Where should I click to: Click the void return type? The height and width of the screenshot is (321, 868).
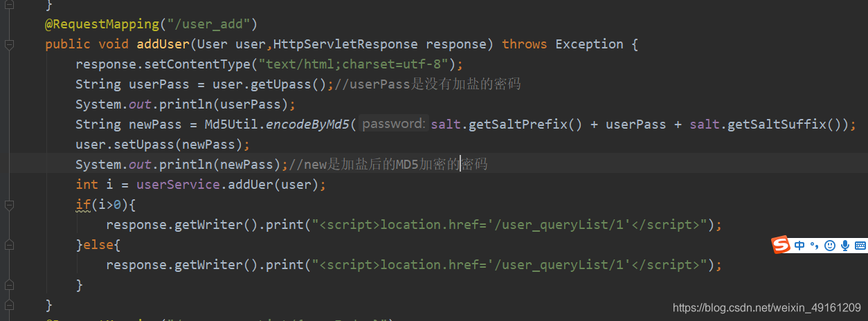point(114,44)
